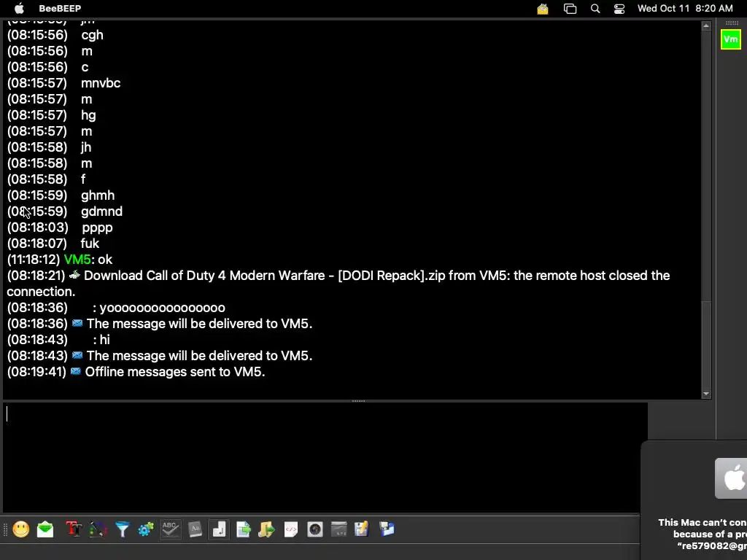This screenshot has height=560, width=747.
Task: Click the message filter funnel icon
Action: (123, 529)
